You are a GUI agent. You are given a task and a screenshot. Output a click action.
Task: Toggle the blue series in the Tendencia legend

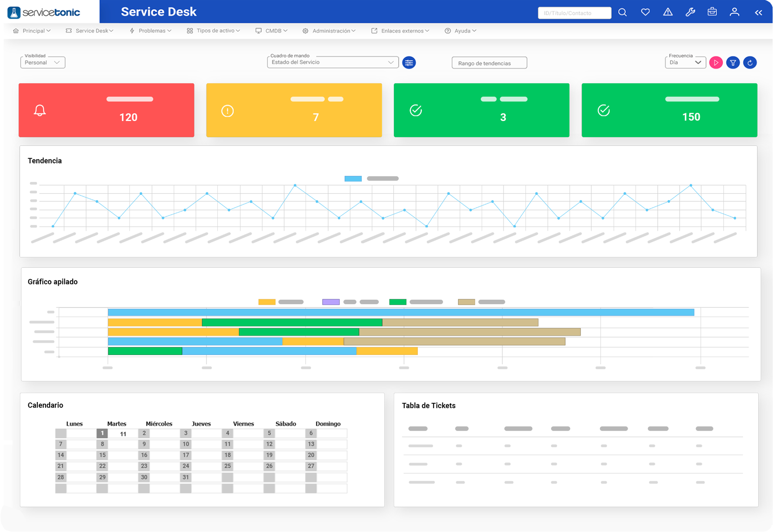353,178
